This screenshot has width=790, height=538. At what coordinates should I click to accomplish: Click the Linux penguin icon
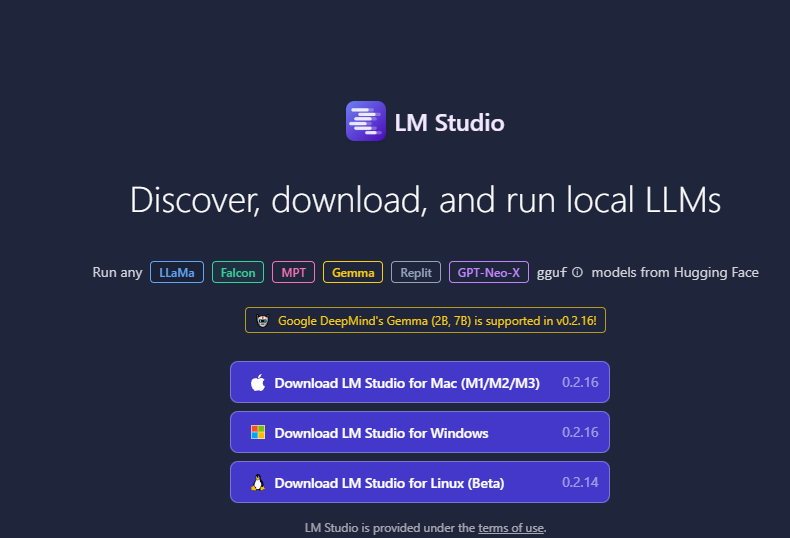(258, 483)
